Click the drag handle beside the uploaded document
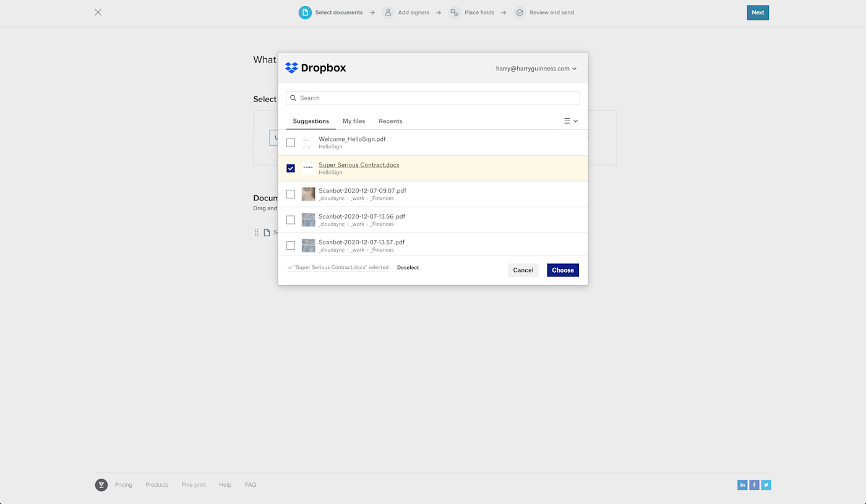This screenshot has width=866, height=504. tap(257, 233)
